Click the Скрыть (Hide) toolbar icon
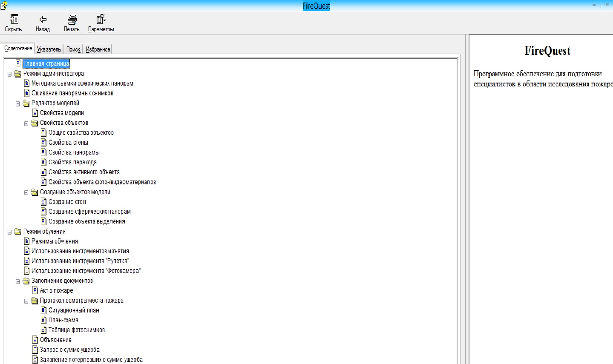This screenshot has height=364, width=613. click(x=14, y=20)
